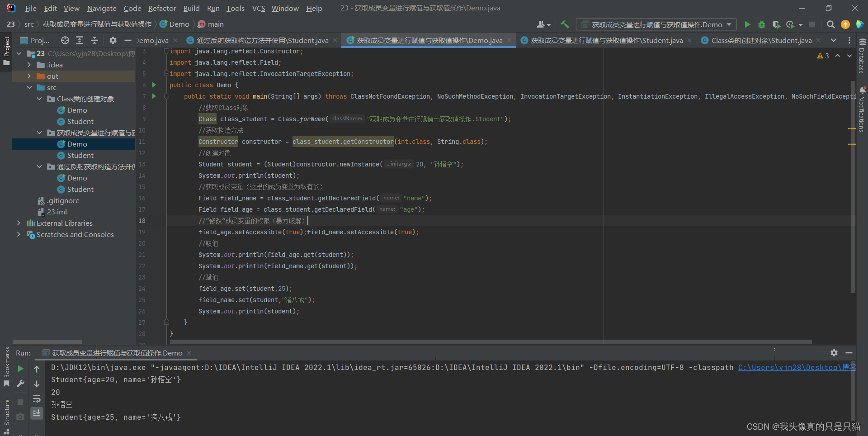Select .gitignore in the project tree
Screen dimensions: 868x436
click(63, 200)
